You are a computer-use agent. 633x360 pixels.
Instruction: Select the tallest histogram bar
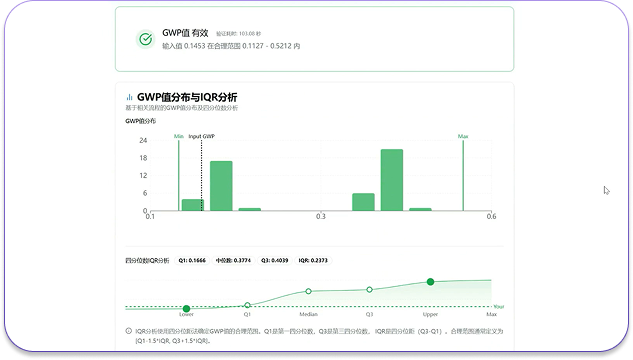[392, 180]
